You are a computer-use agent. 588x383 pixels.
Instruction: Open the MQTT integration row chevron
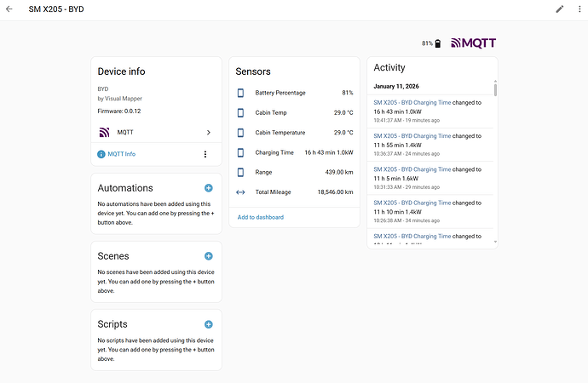coord(208,132)
